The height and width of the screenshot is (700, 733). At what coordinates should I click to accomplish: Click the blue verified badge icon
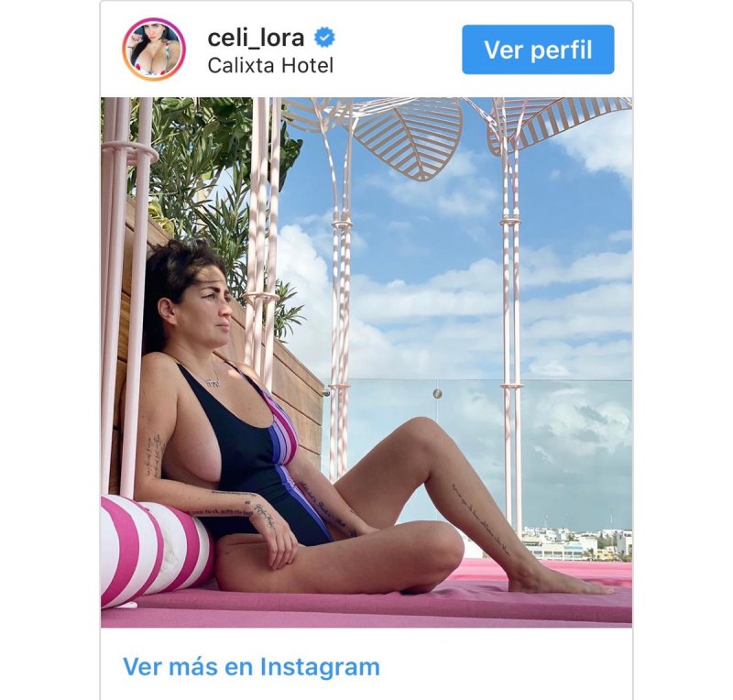[x=324, y=38]
